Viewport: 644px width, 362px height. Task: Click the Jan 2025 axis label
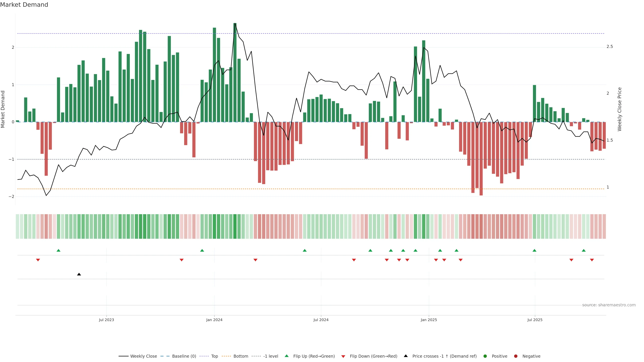coord(429,320)
